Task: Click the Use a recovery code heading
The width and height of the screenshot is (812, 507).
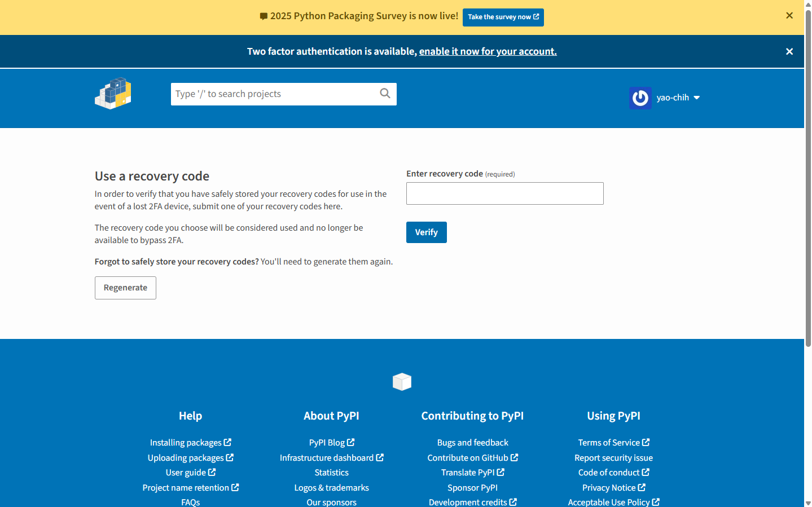Action: 152,176
